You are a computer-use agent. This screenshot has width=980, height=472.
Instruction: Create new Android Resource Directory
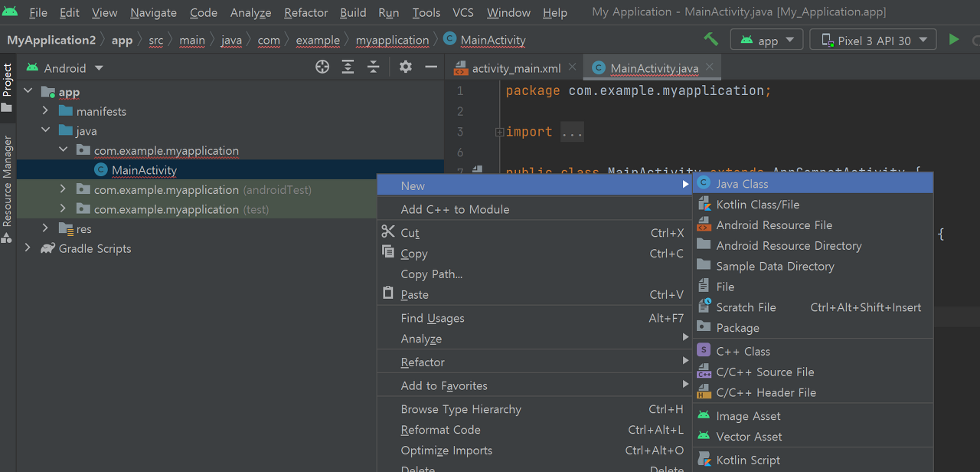pos(813,246)
